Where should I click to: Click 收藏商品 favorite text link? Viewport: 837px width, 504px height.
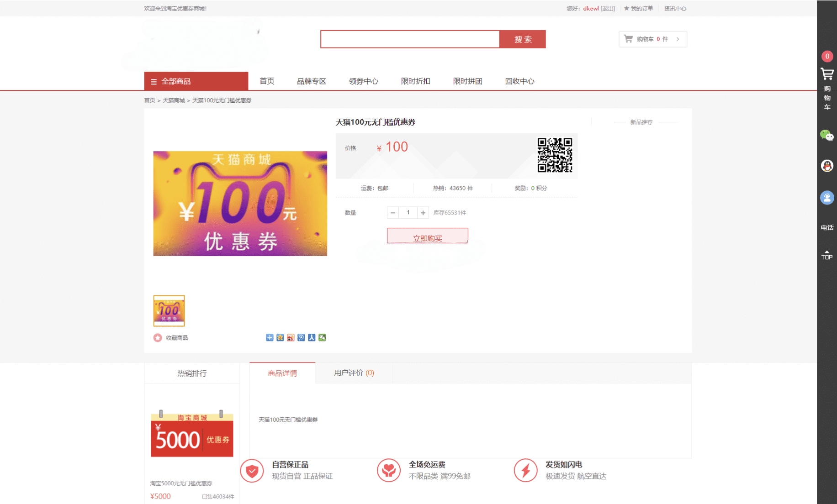(177, 338)
